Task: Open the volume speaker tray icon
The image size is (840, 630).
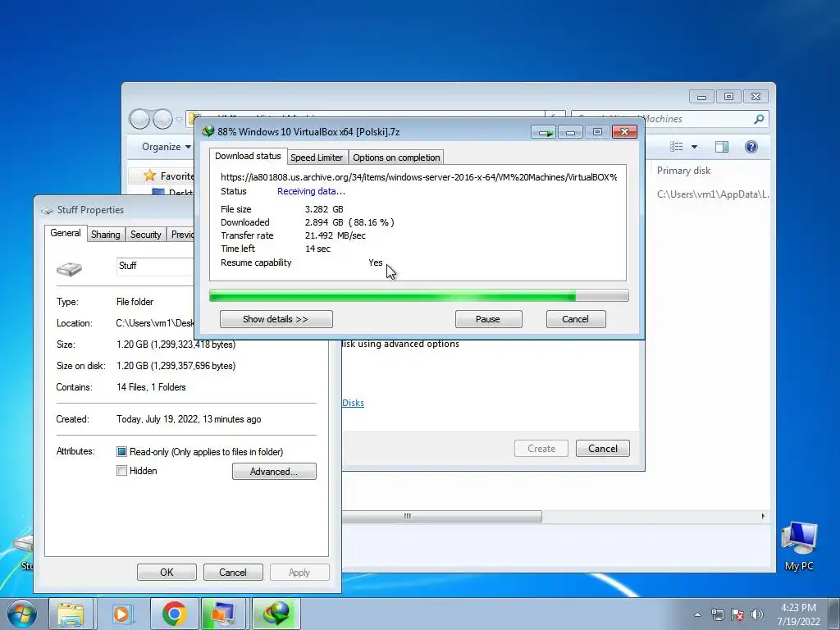Action: (x=756, y=614)
